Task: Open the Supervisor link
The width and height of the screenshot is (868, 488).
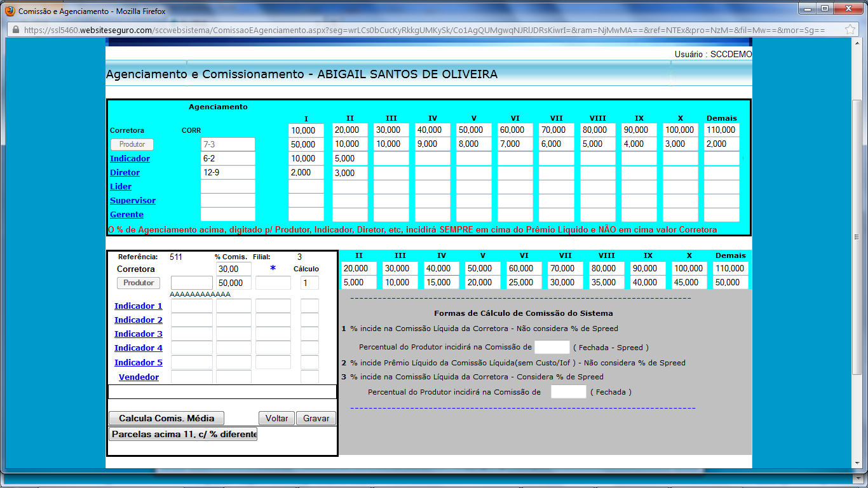Action: tap(133, 200)
